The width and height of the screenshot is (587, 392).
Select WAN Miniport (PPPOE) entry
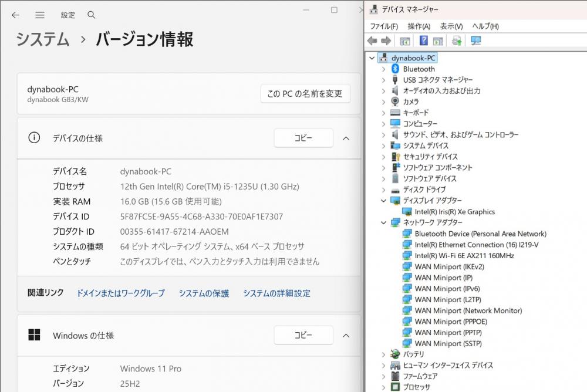pyautogui.click(x=451, y=322)
